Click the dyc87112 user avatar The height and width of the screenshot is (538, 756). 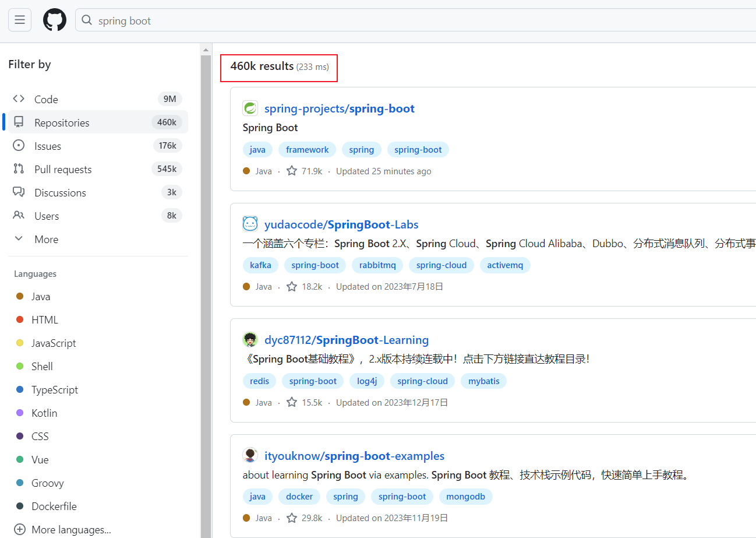coord(250,340)
